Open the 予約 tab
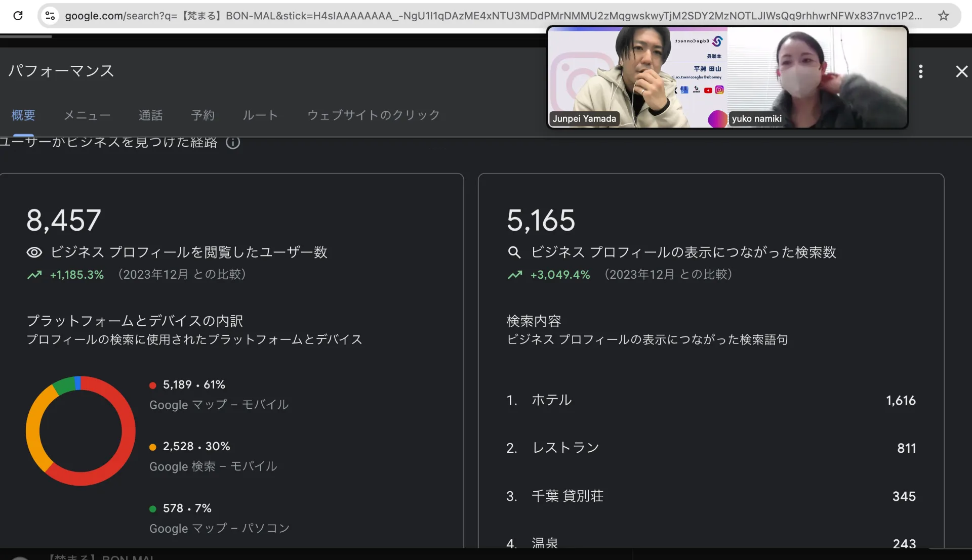 202,115
